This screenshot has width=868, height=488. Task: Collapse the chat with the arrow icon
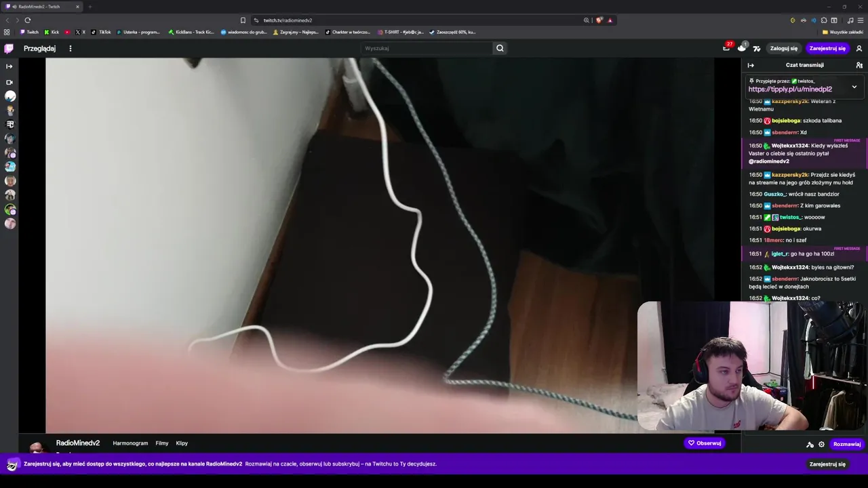pos(751,65)
